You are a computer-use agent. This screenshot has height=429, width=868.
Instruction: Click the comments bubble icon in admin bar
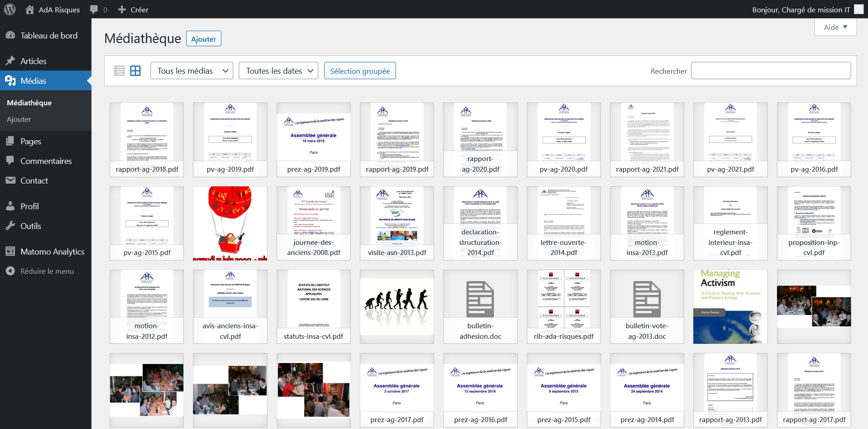tap(94, 10)
